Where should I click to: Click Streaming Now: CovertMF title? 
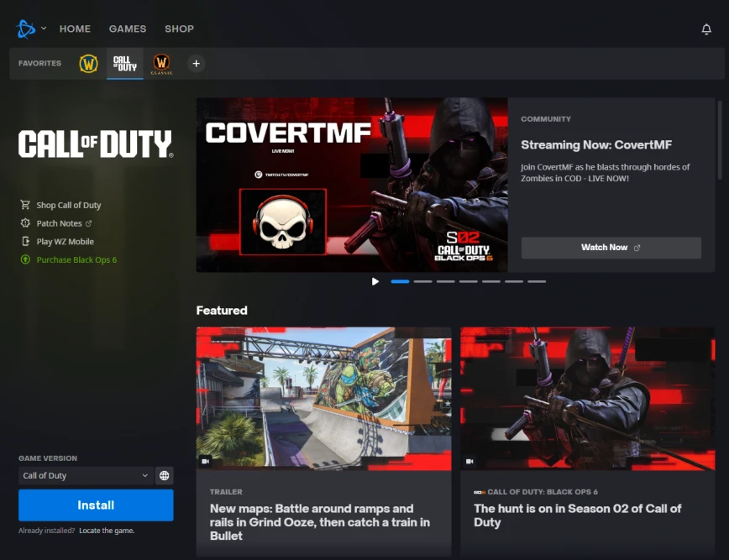[596, 145]
